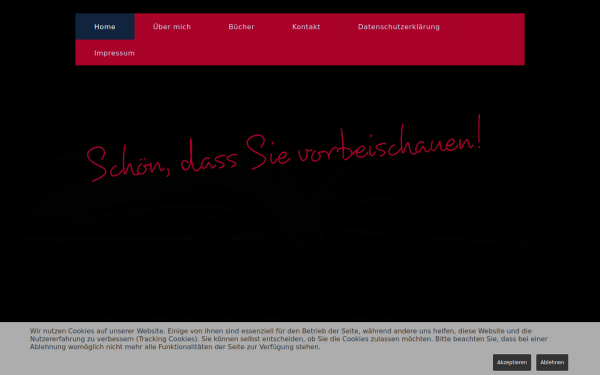Click the 'Schön, dass Sie vorbeischauen!' headline

(284, 148)
